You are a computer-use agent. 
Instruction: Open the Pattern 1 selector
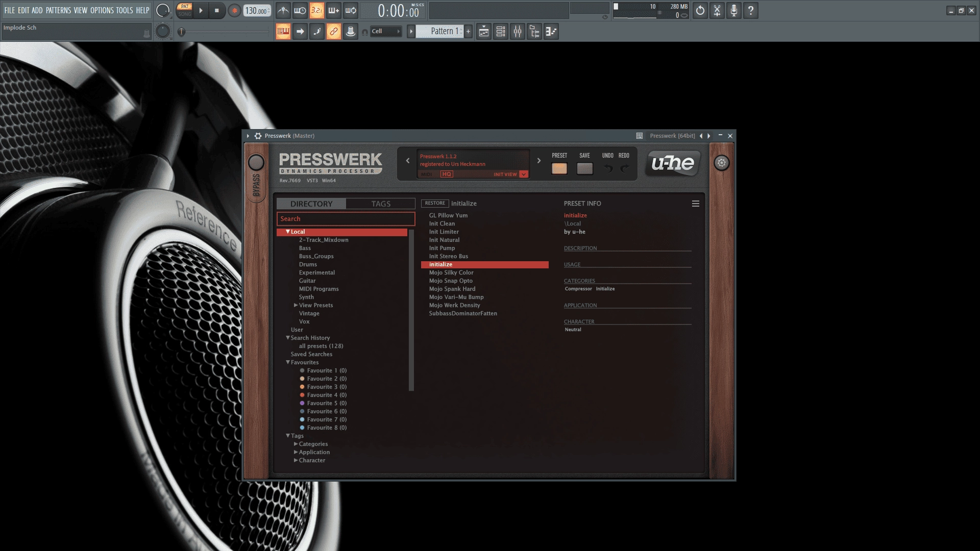pyautogui.click(x=439, y=32)
